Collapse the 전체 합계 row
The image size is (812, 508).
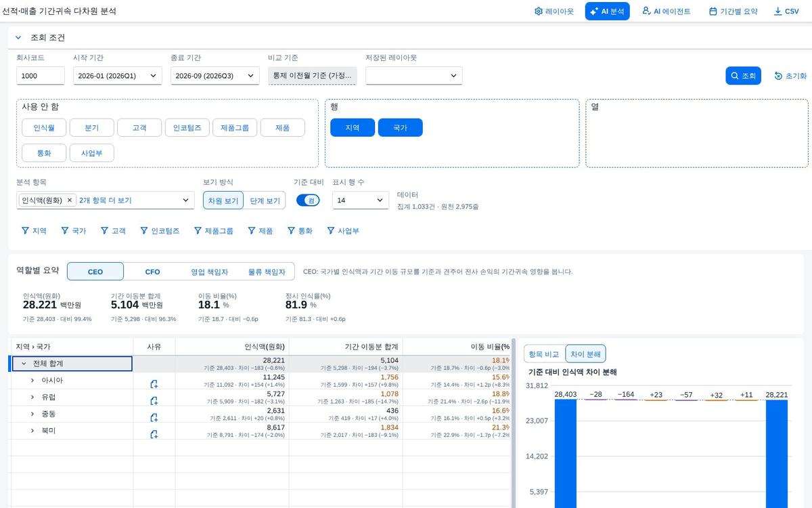coord(24,364)
